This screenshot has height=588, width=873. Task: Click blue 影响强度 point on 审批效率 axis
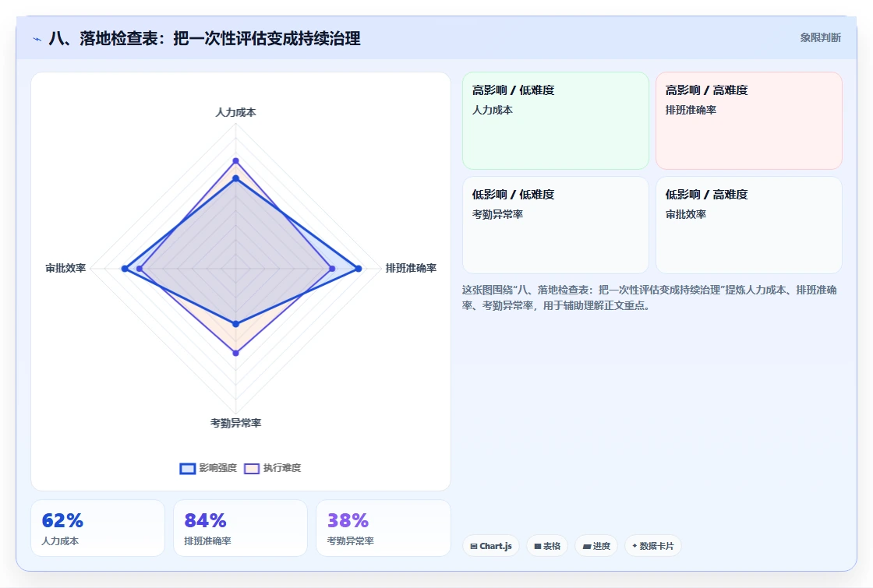coord(125,269)
